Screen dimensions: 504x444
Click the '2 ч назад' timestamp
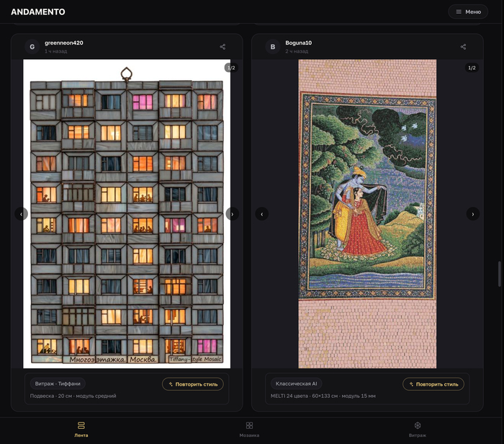coord(297,51)
